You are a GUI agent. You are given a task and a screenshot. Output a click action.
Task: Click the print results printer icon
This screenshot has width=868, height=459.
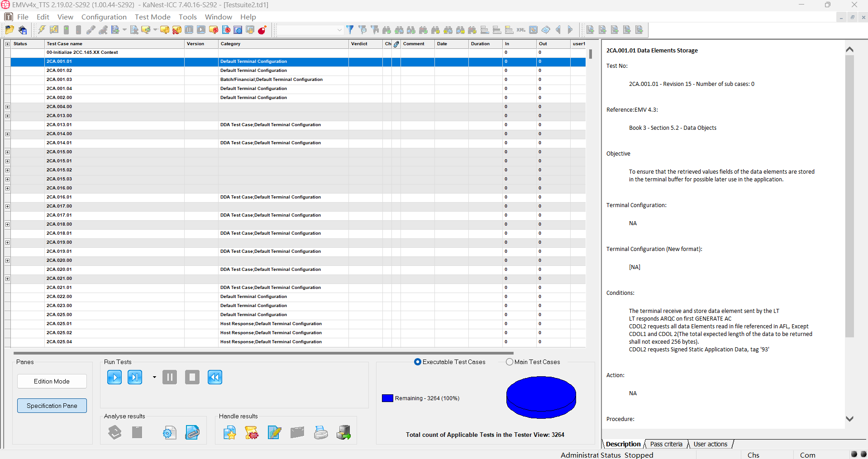tap(321, 433)
